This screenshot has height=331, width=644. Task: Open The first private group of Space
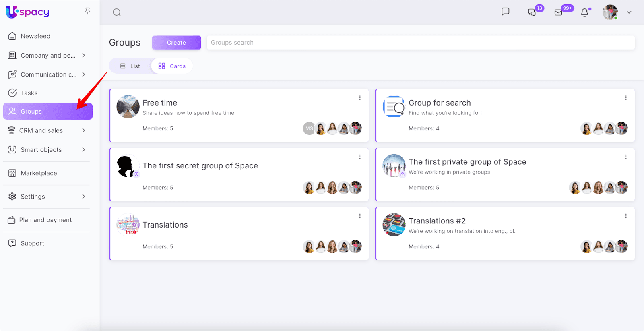(x=467, y=162)
